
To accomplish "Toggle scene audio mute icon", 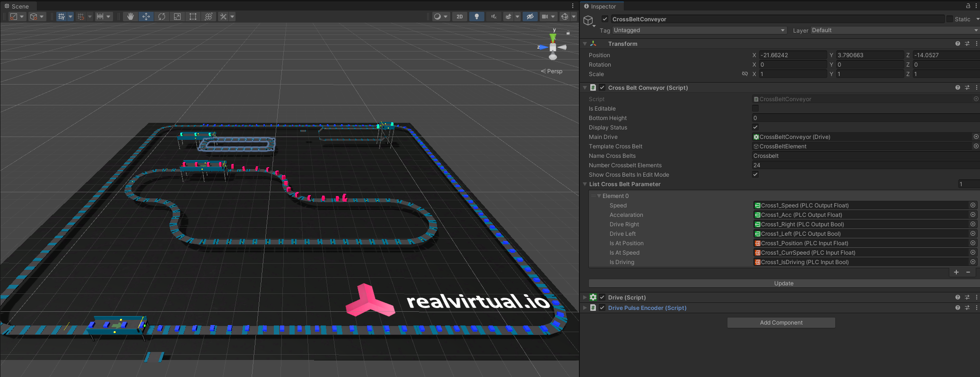I will pyautogui.click(x=493, y=17).
